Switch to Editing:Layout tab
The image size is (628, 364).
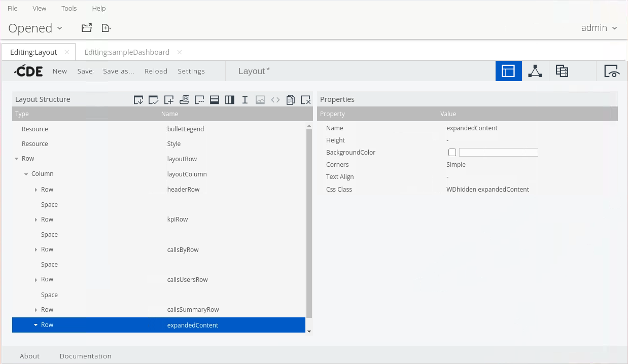33,52
